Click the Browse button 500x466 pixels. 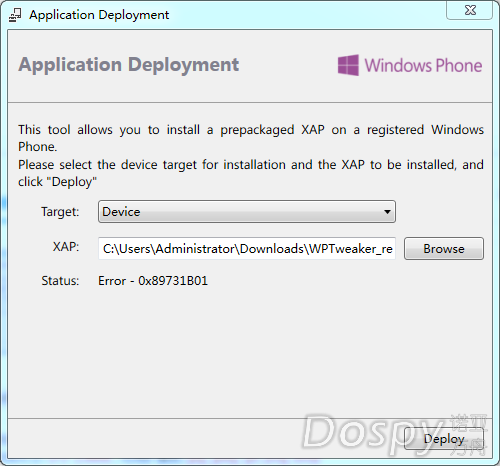coord(444,249)
